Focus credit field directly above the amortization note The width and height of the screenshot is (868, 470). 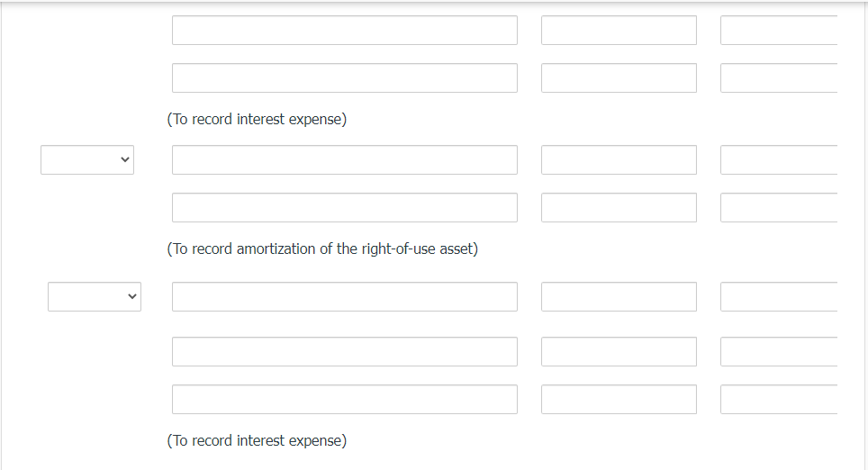[780, 208]
